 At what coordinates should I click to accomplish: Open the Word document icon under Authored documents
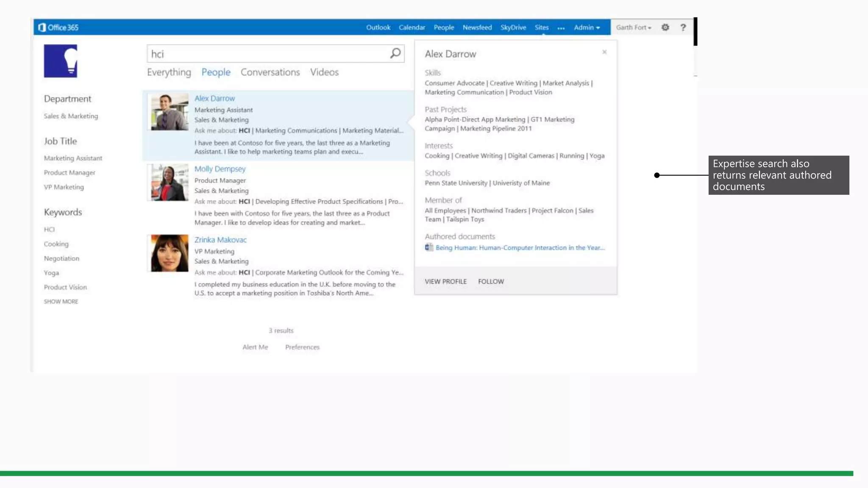429,247
